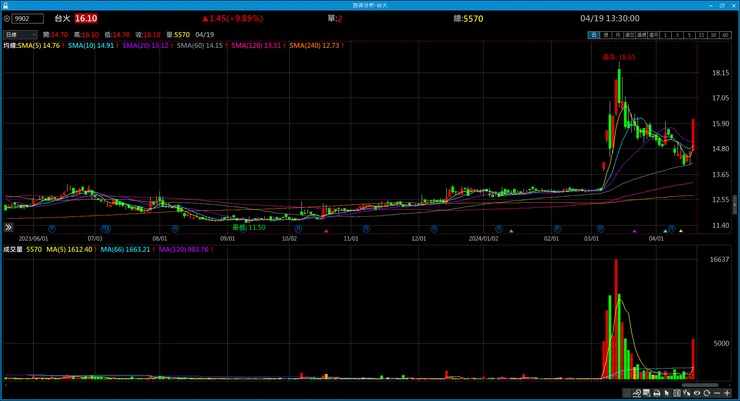Click the price change ▲1.45(+9.89%) text
740x401 pixels.
pos(232,18)
